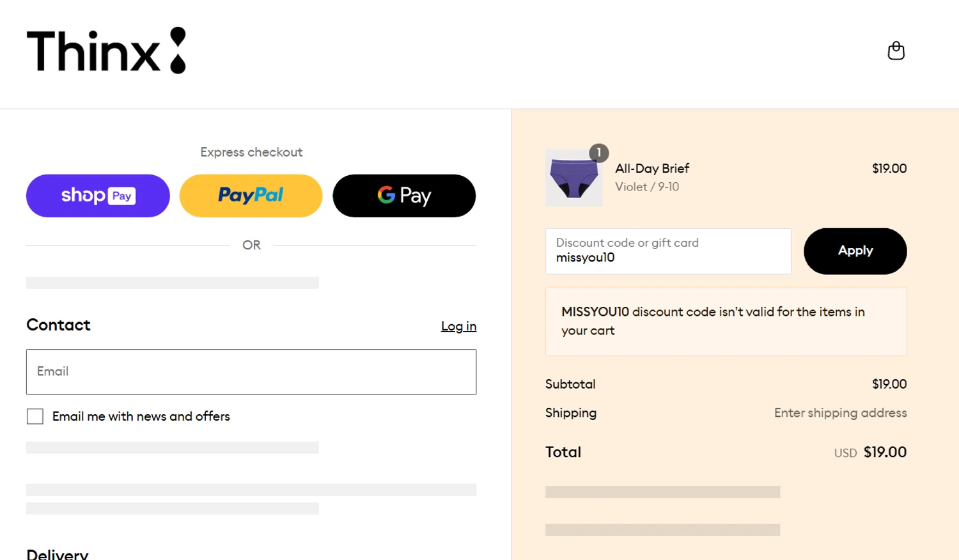Click the MISSYOU10 invalid code message
Viewport: 959px width, 560px height.
click(713, 321)
